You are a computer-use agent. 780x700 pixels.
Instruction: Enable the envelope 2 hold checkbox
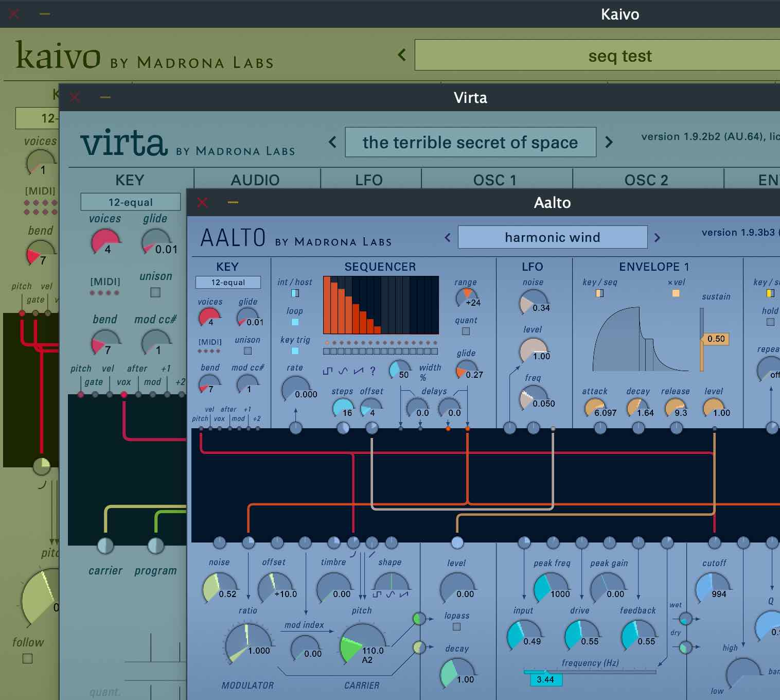point(770,322)
